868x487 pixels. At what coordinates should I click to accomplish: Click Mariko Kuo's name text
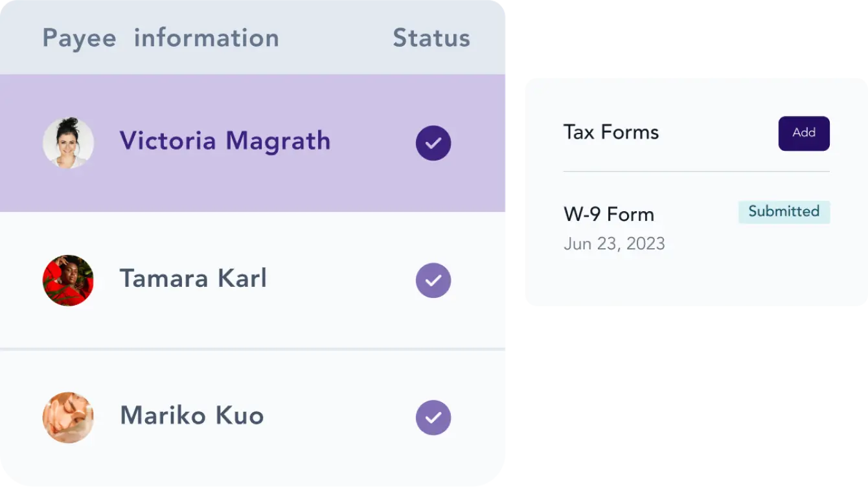click(191, 416)
